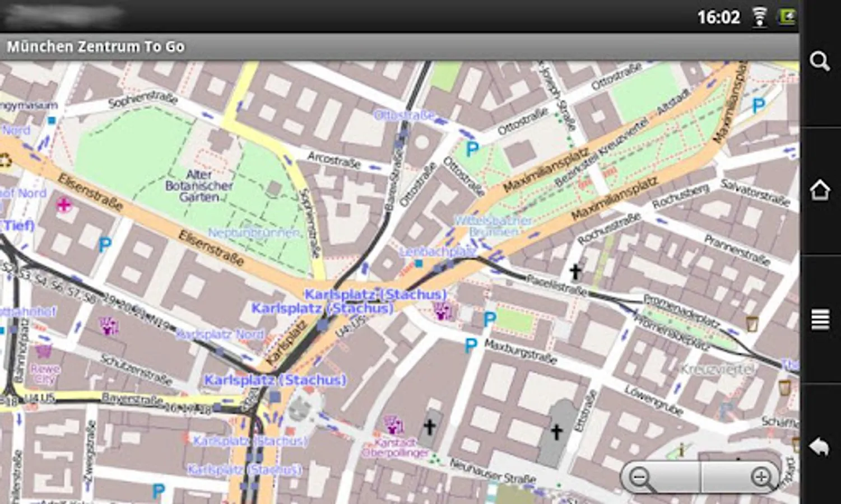This screenshot has height=504, width=841.
Task: Open the menu icon in side bar
Action: tap(820, 319)
